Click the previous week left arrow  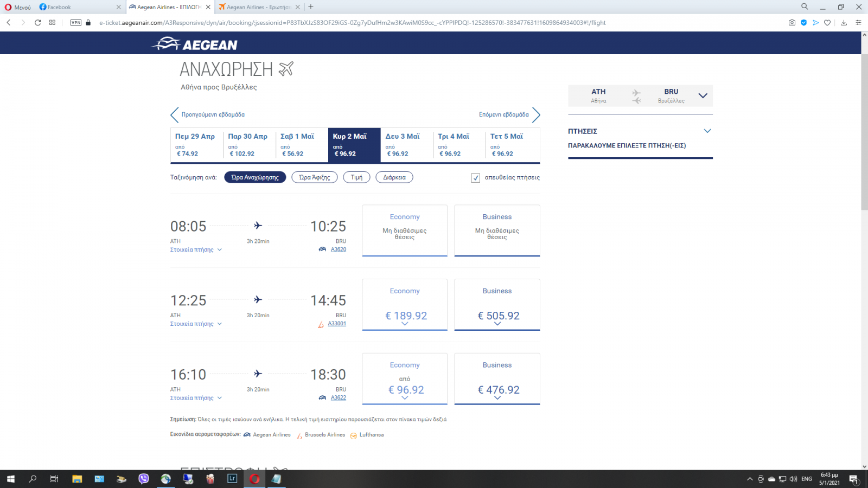[174, 115]
